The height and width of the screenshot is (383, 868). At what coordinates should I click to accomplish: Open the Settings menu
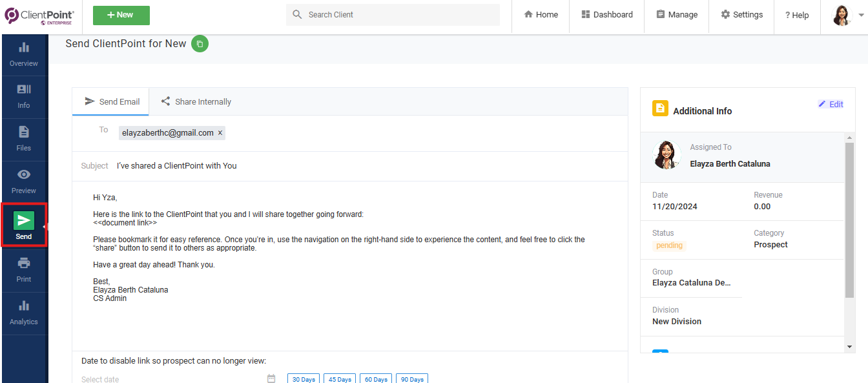tap(741, 14)
